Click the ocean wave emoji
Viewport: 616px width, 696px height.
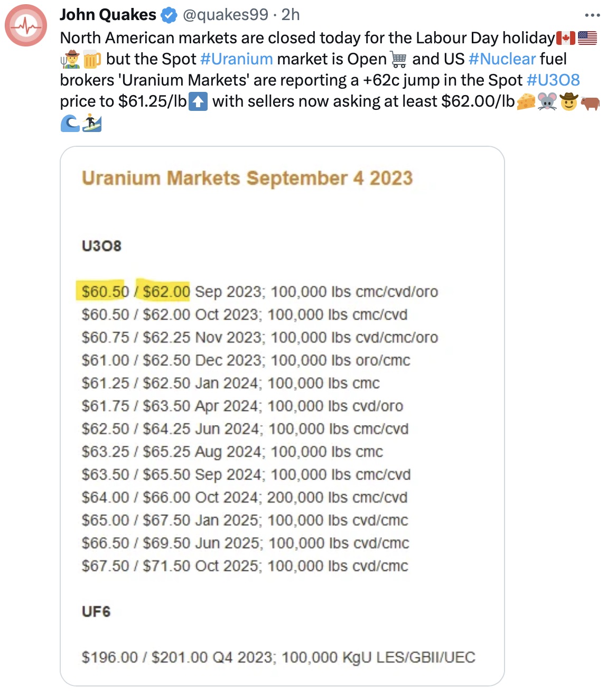pyautogui.click(x=69, y=124)
